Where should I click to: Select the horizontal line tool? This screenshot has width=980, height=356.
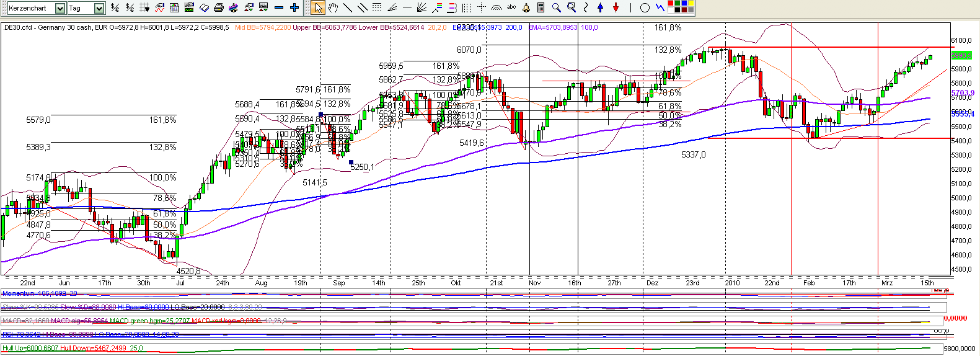point(407,8)
